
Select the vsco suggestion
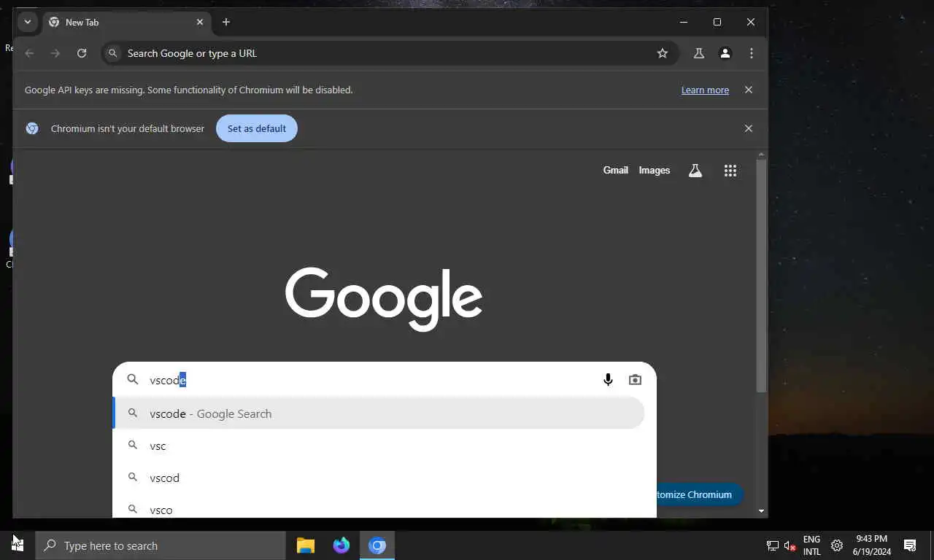point(379,509)
